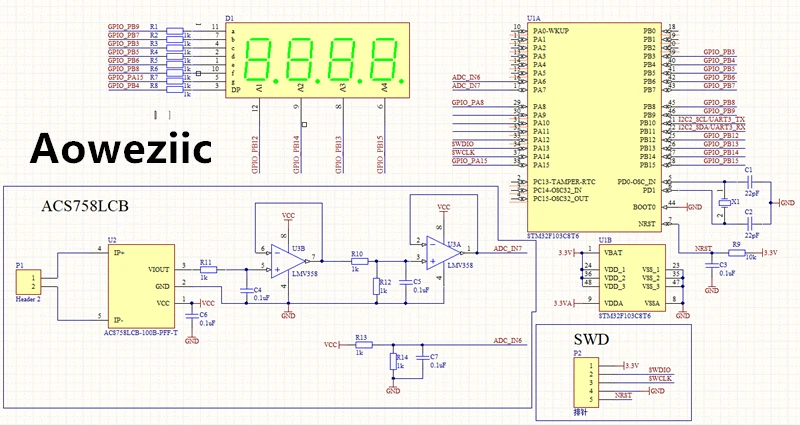This screenshot has width=800, height=425.
Task: Select the GPIO_PA15 net label beside R7
Action: (x=126, y=77)
